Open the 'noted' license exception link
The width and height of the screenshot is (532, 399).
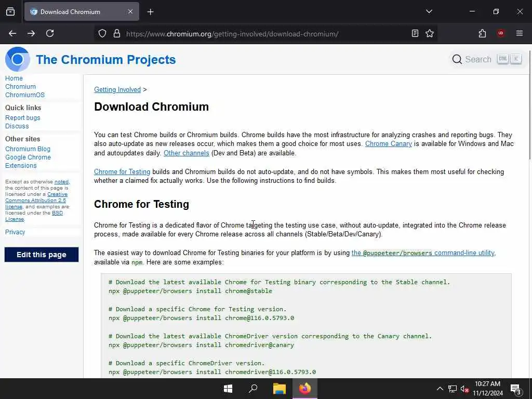point(61,182)
